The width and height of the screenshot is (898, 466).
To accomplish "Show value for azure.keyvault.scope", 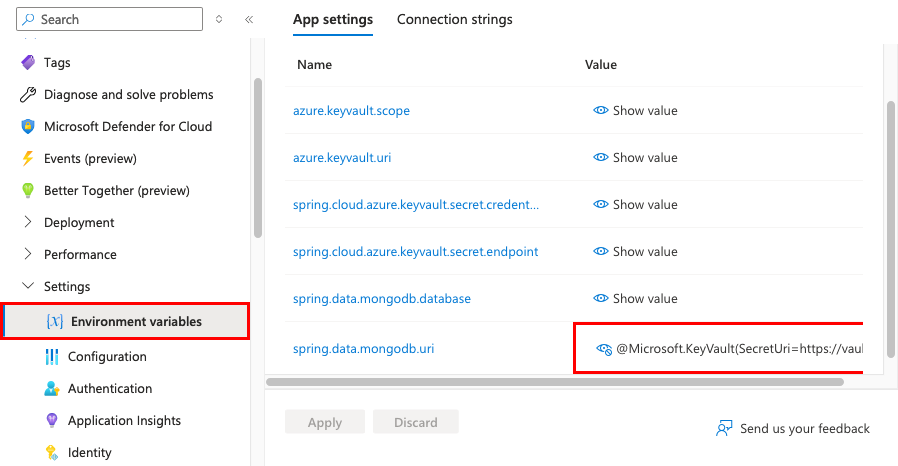I will [x=635, y=111].
